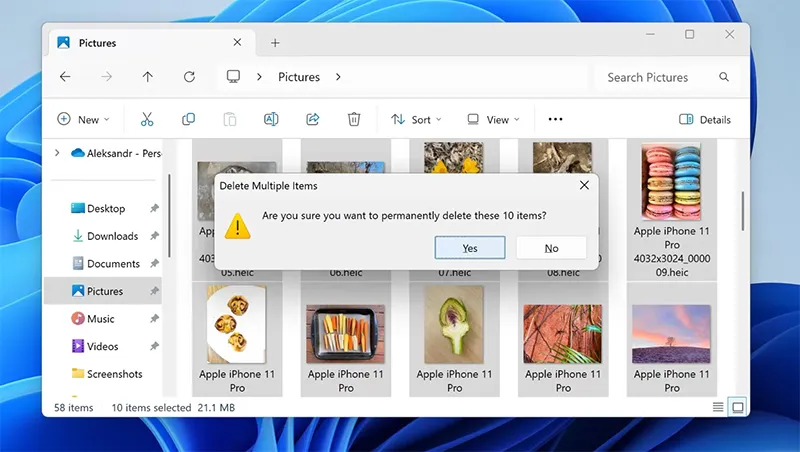Viewport: 800px width, 452px height.
Task: Click the file list vertical scrollbar
Action: pos(743,211)
